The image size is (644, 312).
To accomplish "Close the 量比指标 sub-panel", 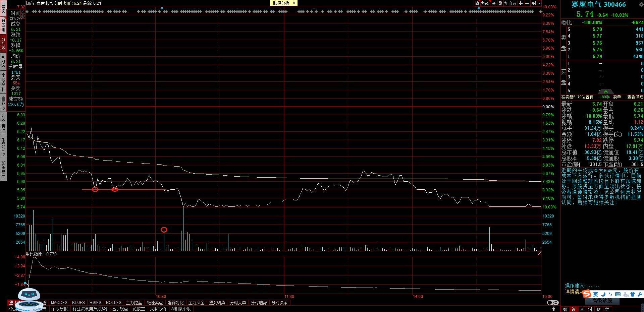I will point(539,254).
